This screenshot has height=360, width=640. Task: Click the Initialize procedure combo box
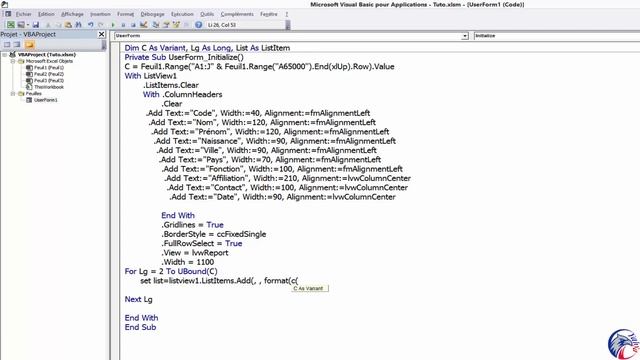556,36
